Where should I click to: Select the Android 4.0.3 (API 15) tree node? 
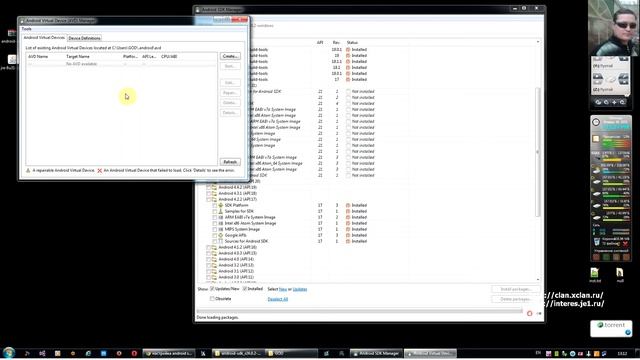pos(238,253)
